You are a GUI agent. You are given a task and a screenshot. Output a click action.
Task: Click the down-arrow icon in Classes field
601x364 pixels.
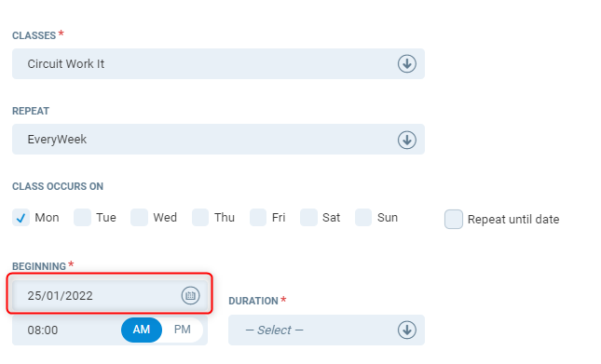point(406,63)
